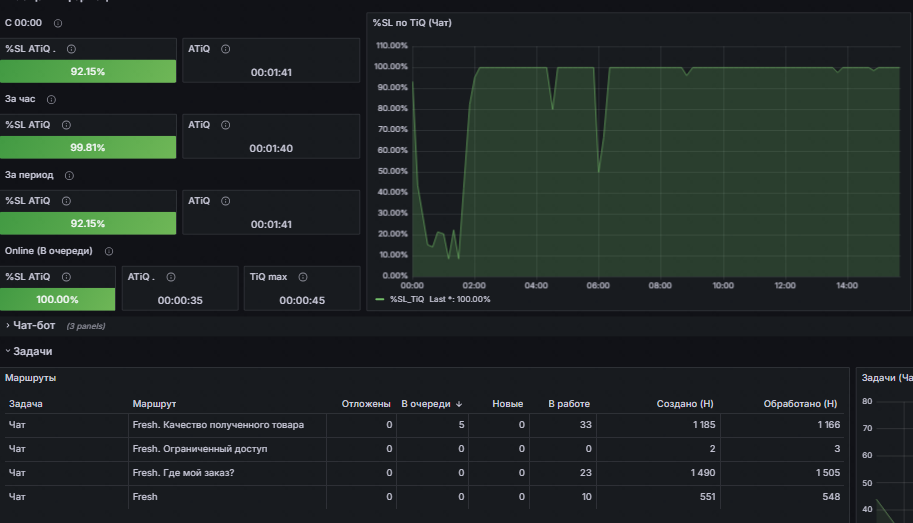The image size is (913, 523).
Task: Click the 00:00:35 ATiQ value
Action: [x=180, y=301]
